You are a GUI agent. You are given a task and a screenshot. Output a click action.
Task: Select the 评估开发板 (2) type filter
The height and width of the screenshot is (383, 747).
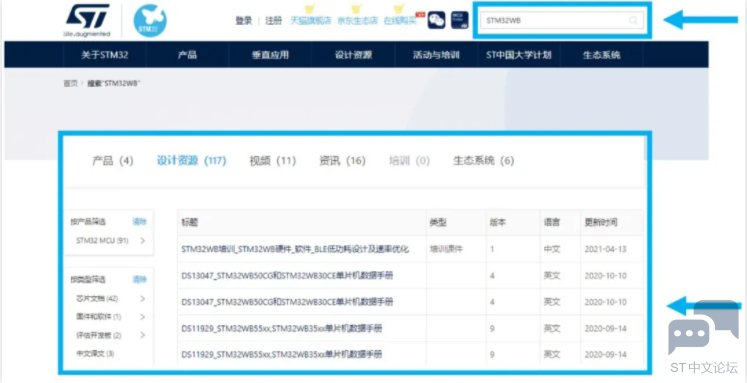[99, 335]
